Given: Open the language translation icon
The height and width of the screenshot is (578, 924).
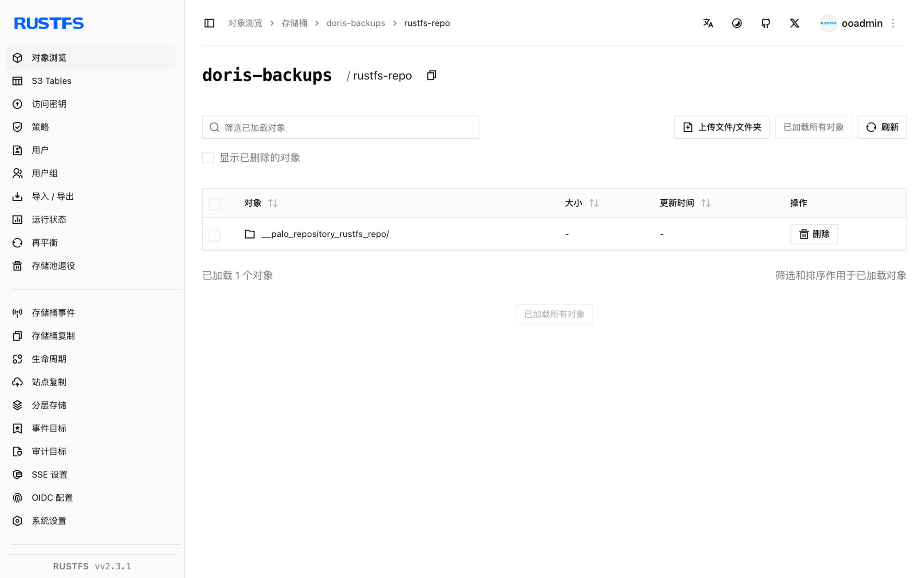Looking at the screenshot, I should (x=708, y=23).
